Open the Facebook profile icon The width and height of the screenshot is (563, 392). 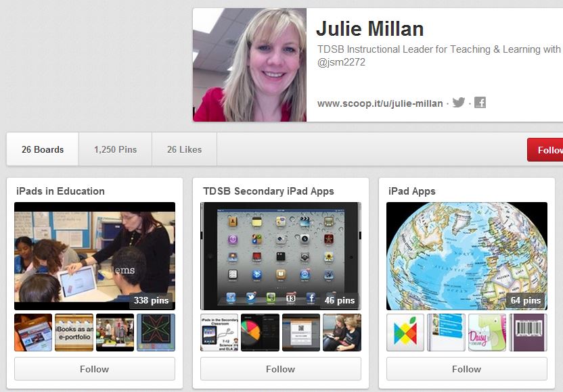(480, 103)
